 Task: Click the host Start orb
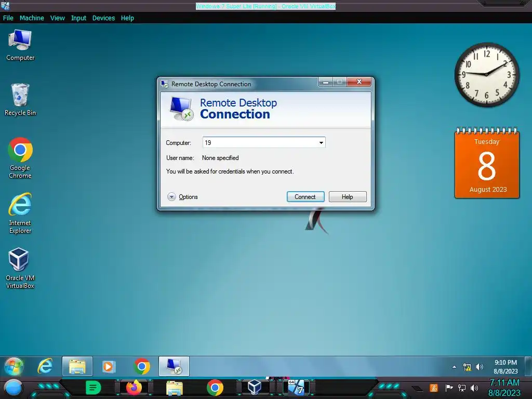click(x=14, y=388)
